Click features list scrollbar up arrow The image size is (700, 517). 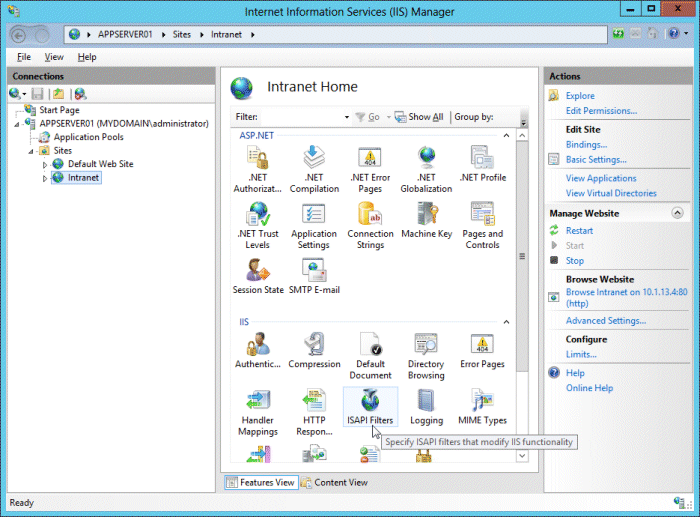[522, 135]
